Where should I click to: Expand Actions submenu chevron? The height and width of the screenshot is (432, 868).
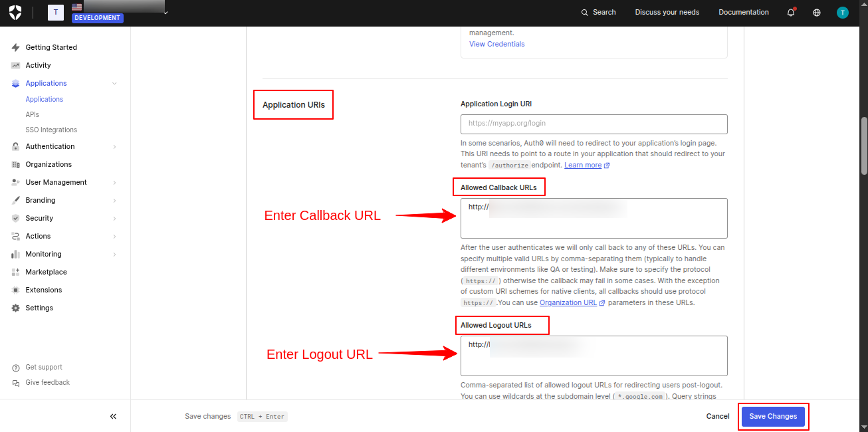[x=114, y=236]
